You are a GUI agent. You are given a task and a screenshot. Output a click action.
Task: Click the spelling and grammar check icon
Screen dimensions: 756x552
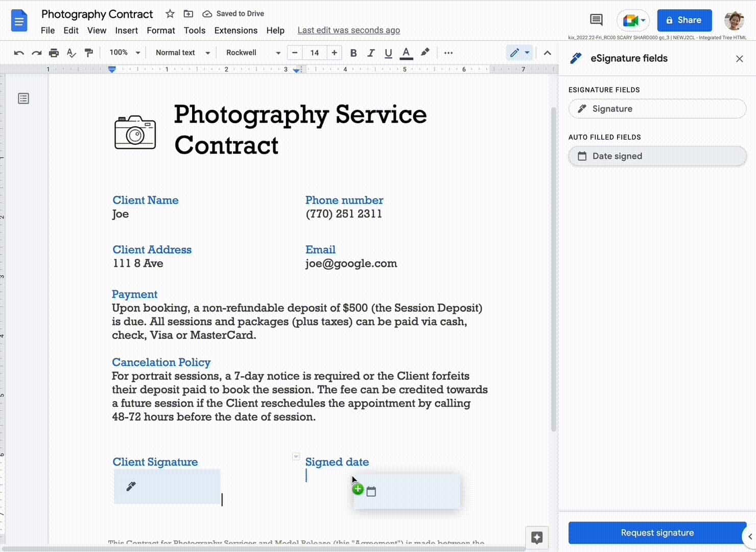(72, 53)
